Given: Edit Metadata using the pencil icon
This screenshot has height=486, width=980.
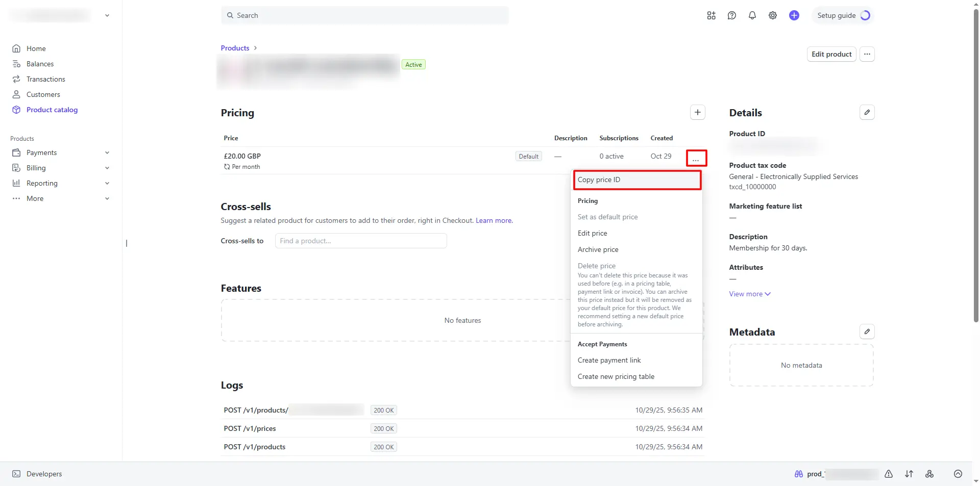Looking at the screenshot, I should pyautogui.click(x=867, y=331).
